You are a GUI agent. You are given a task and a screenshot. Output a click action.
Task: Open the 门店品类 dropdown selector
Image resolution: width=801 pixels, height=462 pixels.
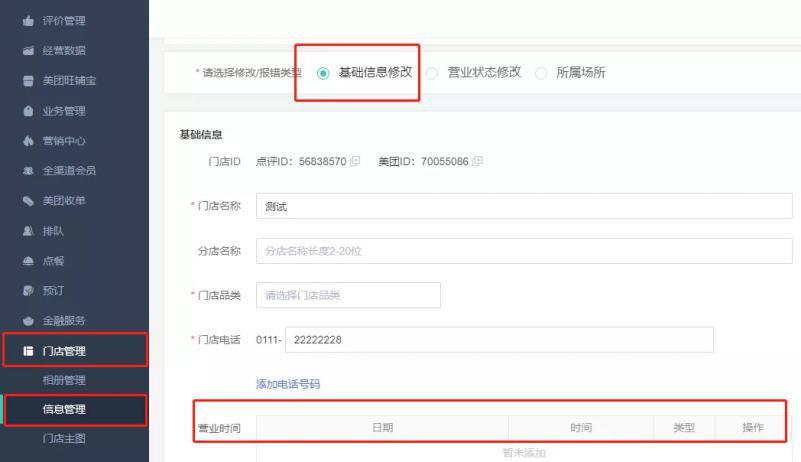[348, 295]
